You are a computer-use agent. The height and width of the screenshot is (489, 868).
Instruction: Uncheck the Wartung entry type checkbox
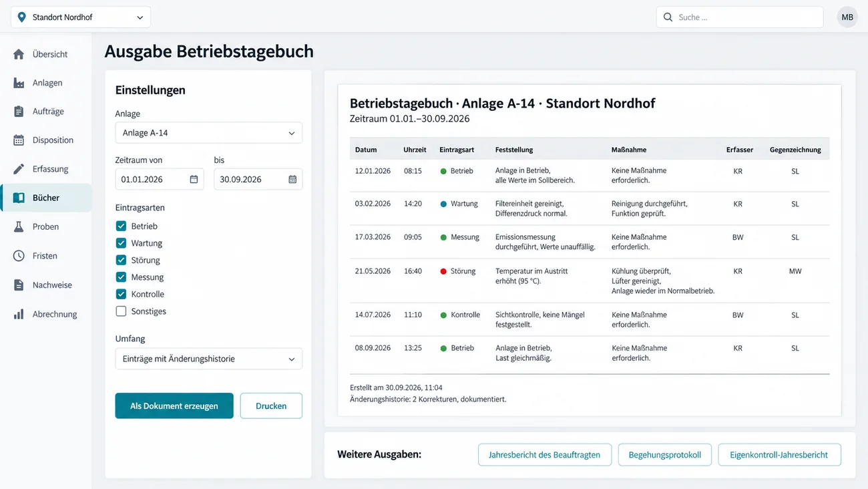[x=121, y=243]
